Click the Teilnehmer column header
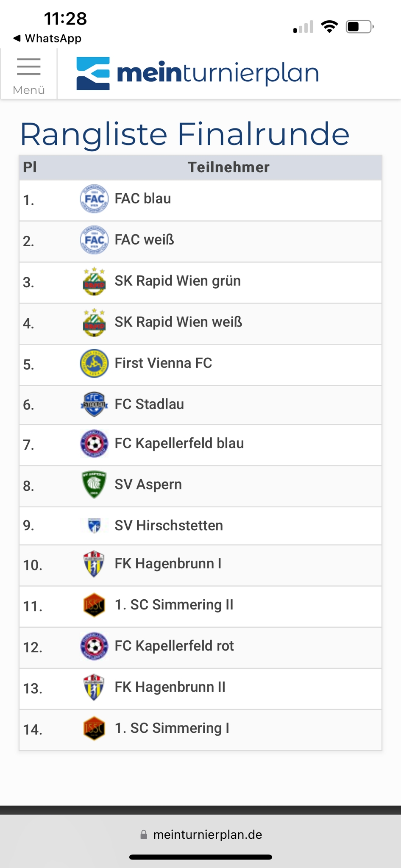The width and height of the screenshot is (401, 868). pyautogui.click(x=228, y=167)
